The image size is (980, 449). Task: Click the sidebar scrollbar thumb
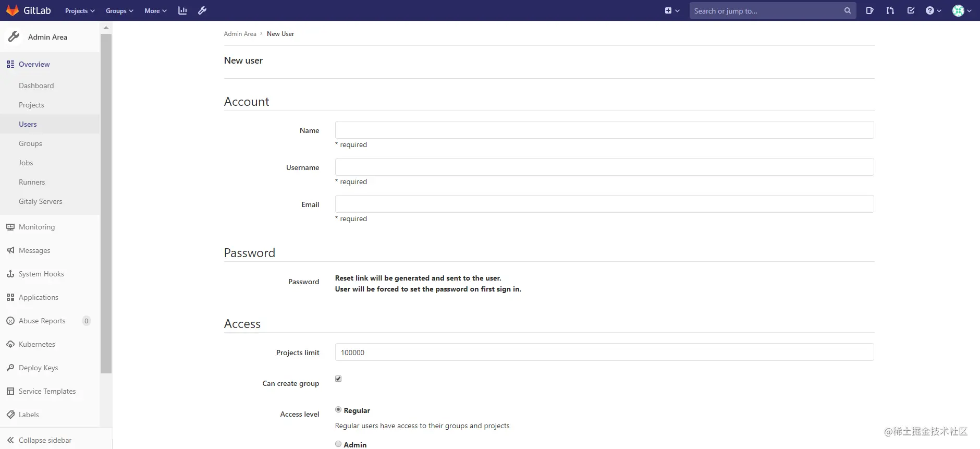click(x=106, y=204)
